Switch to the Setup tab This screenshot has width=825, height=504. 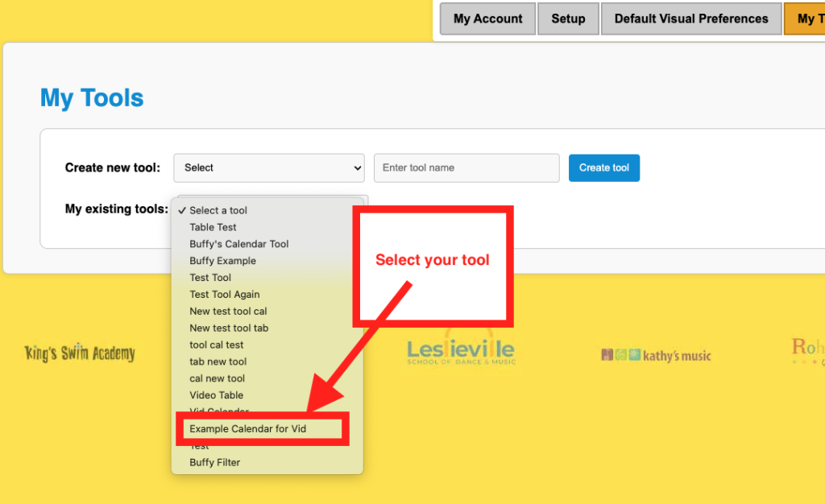pyautogui.click(x=568, y=19)
